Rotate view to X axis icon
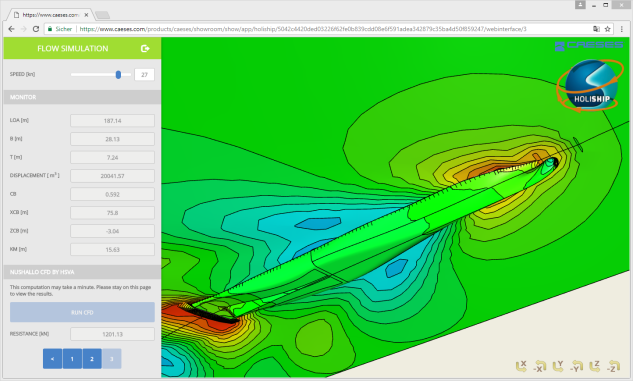The height and width of the screenshot is (381, 633). pos(521,366)
